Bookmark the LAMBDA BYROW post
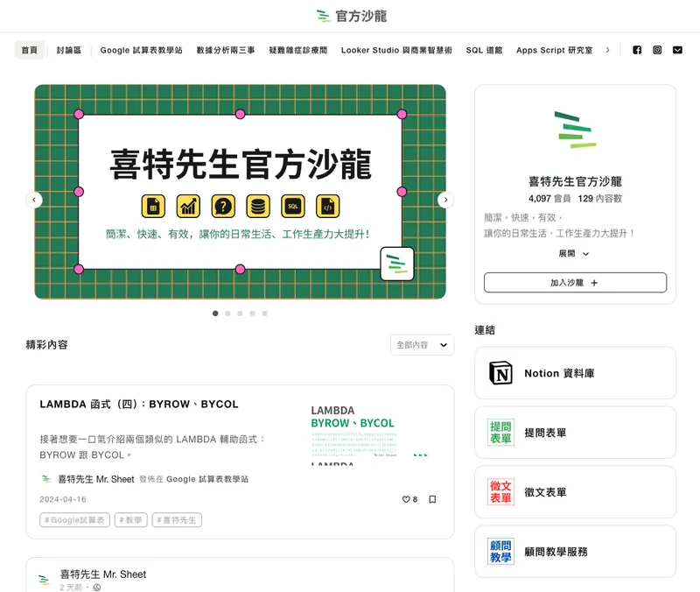Screen dimensions: 700x592 (x=432, y=499)
